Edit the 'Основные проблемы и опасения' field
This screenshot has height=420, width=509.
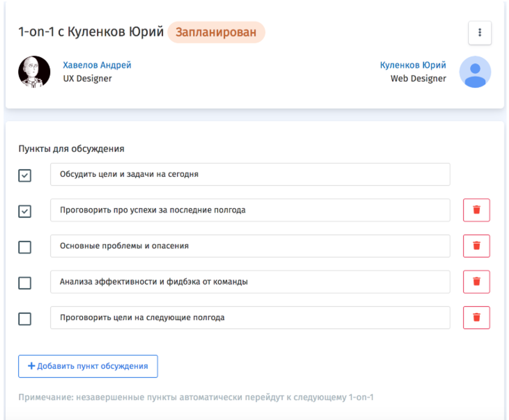click(250, 246)
